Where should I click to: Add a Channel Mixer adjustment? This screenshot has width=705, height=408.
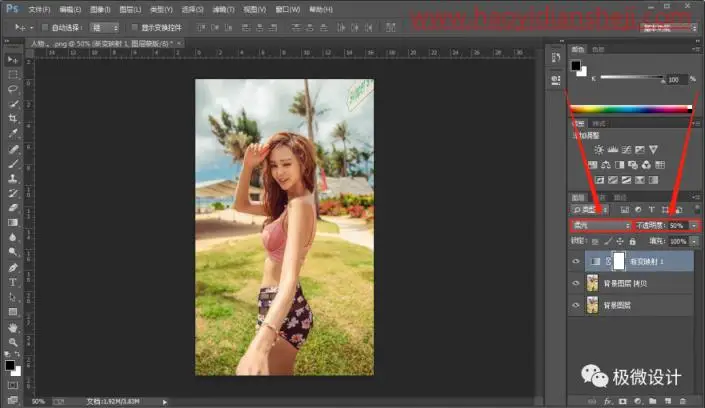tap(646, 165)
